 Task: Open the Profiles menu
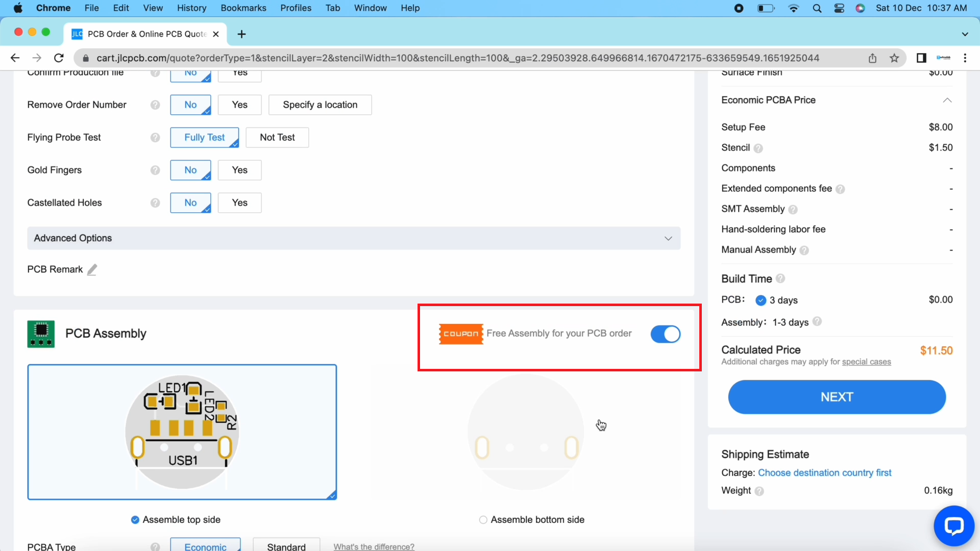(x=296, y=8)
